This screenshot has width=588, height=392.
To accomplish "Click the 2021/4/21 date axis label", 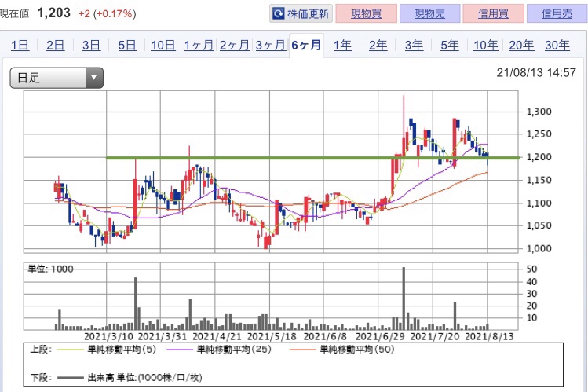I will (217, 336).
